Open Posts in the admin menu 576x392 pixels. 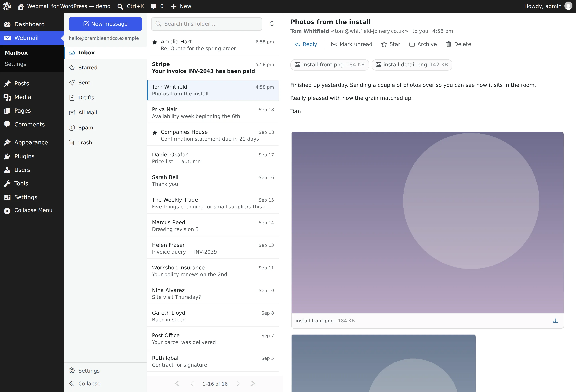(32, 83)
